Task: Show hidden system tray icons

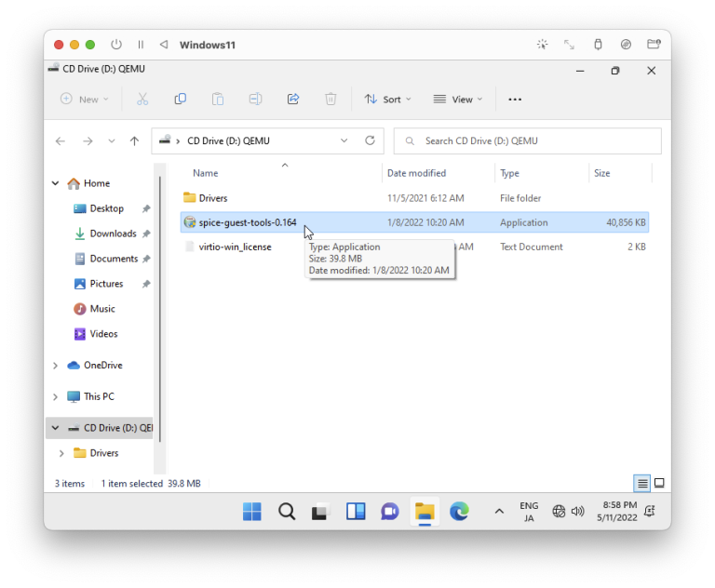Action: point(499,512)
